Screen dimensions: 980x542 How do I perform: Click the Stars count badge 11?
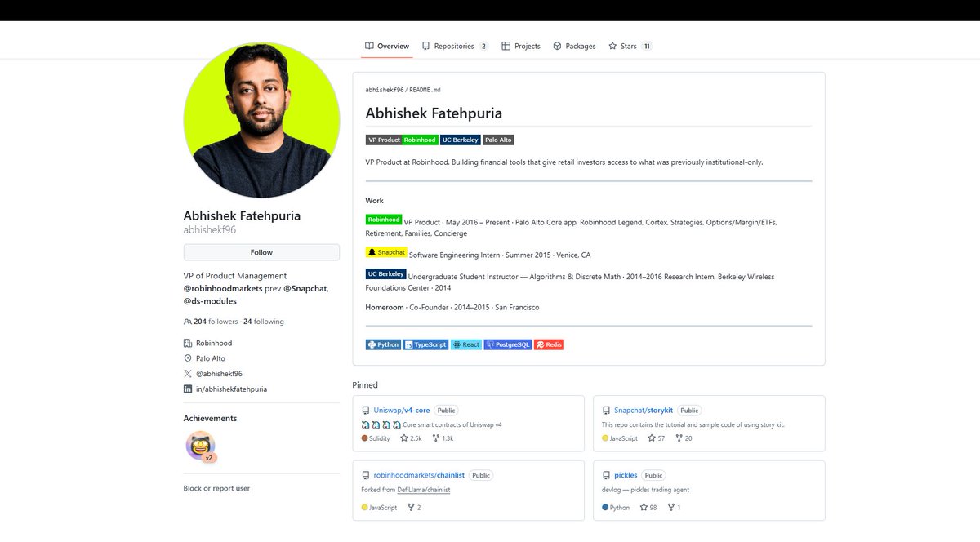coord(647,47)
